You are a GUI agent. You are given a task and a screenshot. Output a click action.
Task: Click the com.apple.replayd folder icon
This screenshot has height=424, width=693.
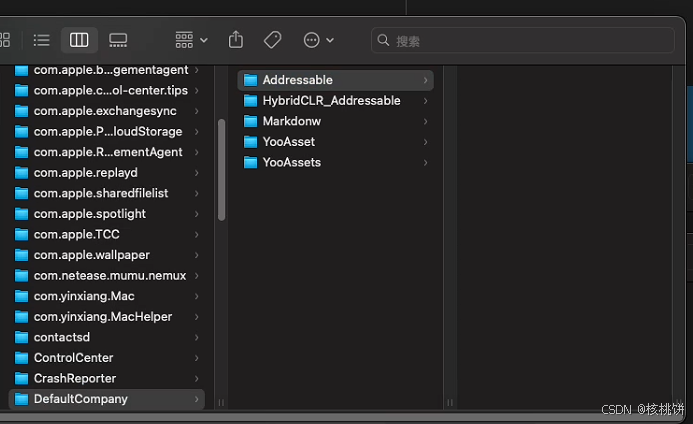(22, 173)
